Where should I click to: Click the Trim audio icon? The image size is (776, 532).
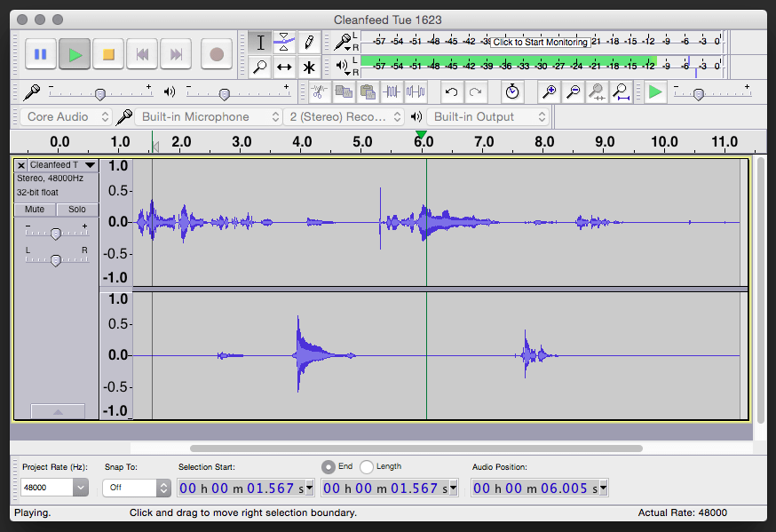click(392, 92)
